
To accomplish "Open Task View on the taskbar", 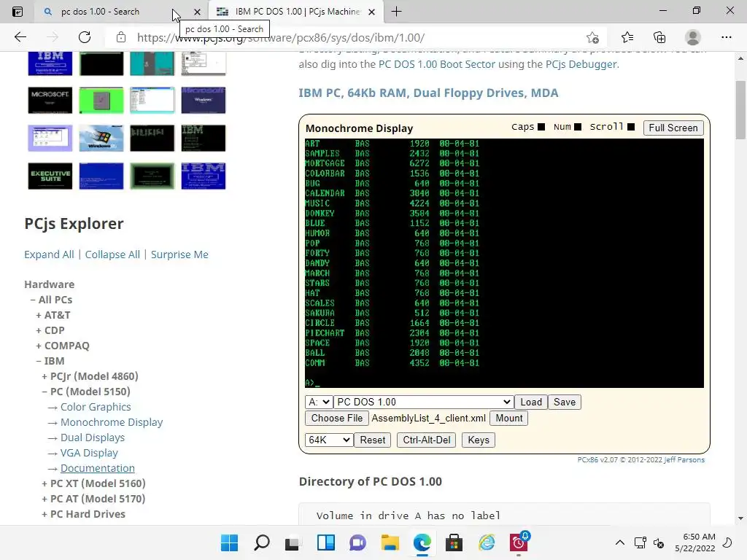I will point(293,542).
